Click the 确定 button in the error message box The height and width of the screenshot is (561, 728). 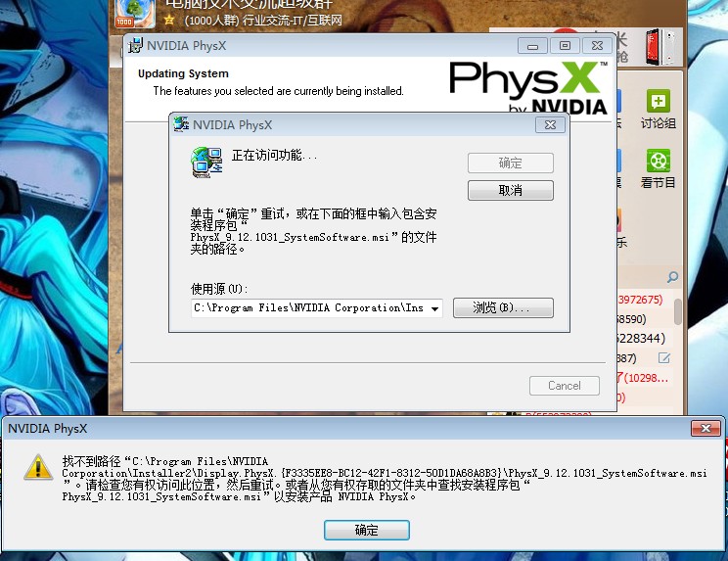(x=366, y=530)
